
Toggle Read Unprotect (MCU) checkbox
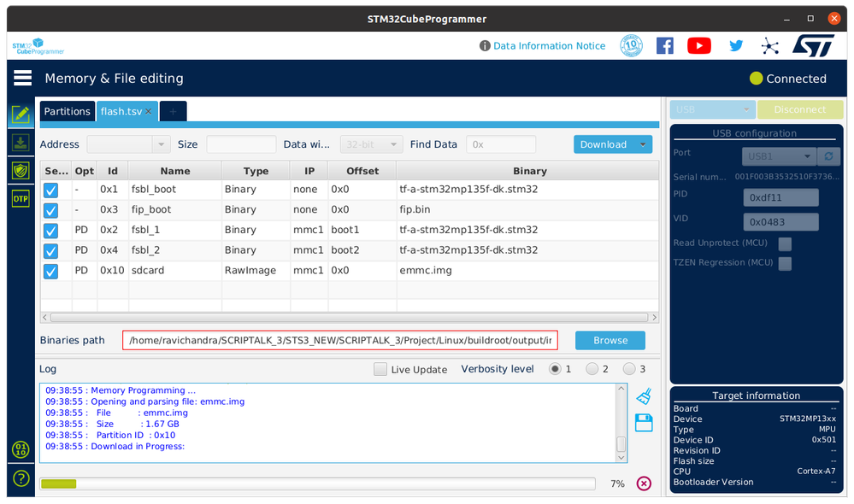tap(785, 243)
